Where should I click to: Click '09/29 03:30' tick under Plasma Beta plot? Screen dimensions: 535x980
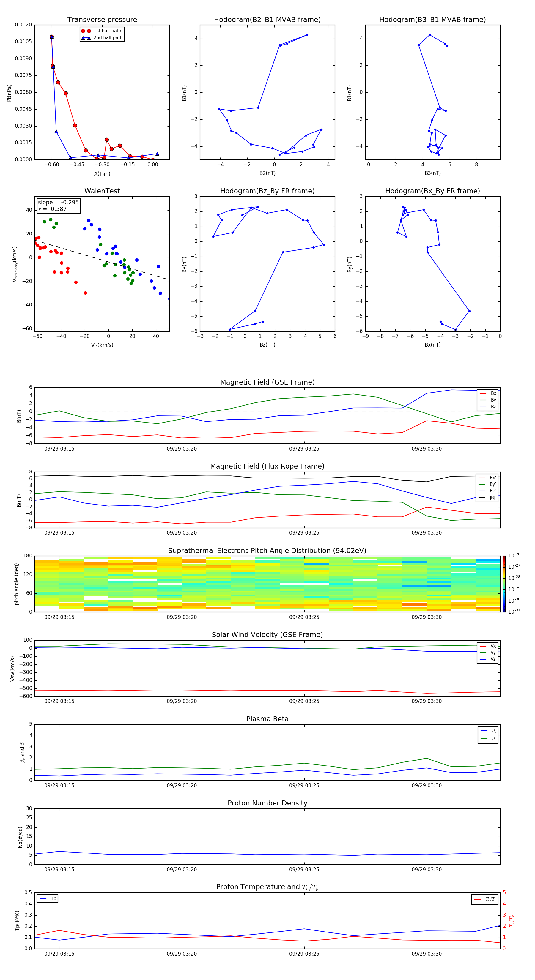click(427, 785)
